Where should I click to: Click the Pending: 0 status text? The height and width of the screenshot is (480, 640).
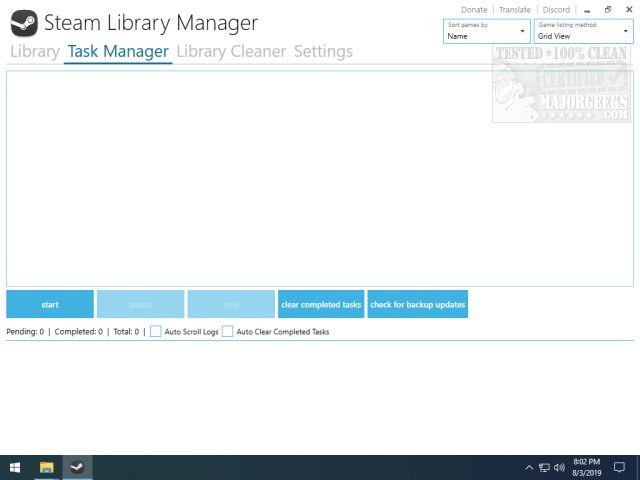(25, 331)
